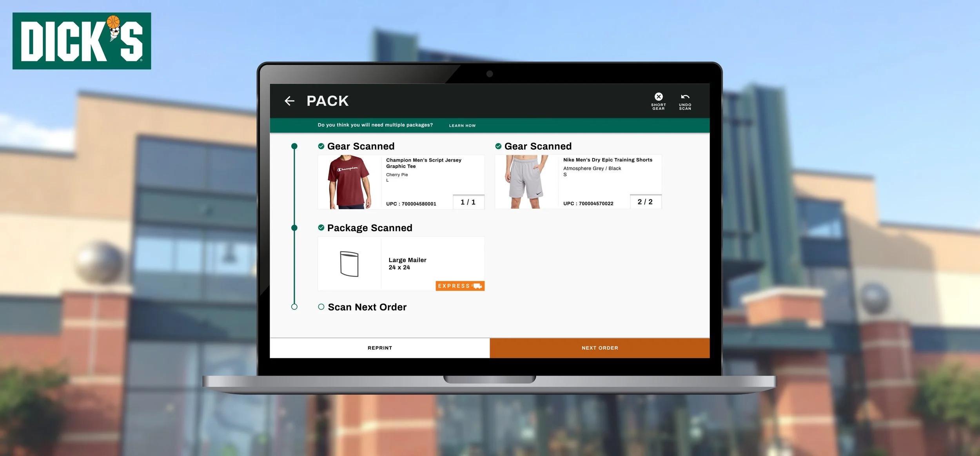Viewport: 980px width, 456px height.
Task: Click the Express shipping truck badge
Action: pyautogui.click(x=460, y=286)
